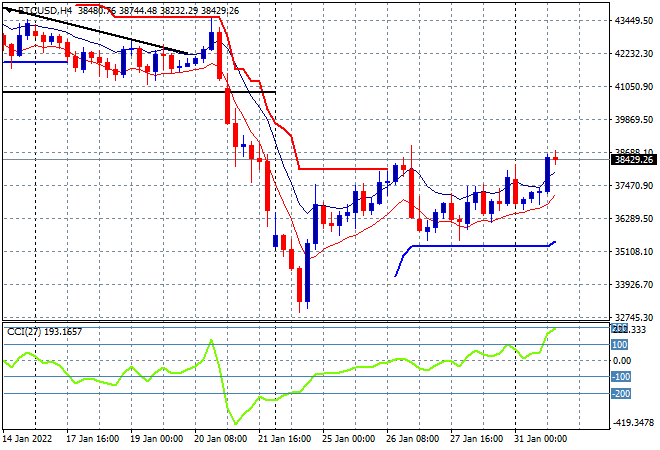Select the latest small red candlestick
This screenshot has width=660, height=450.
(556, 158)
